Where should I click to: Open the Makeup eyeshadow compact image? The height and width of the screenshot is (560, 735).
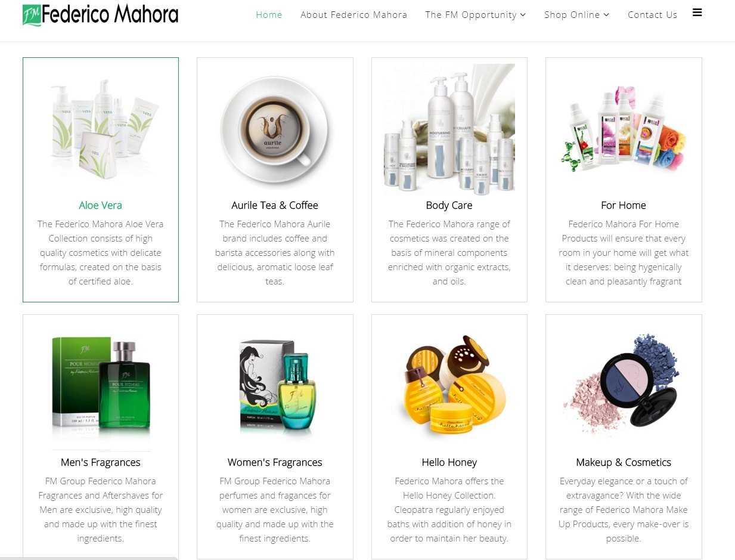pos(624,380)
